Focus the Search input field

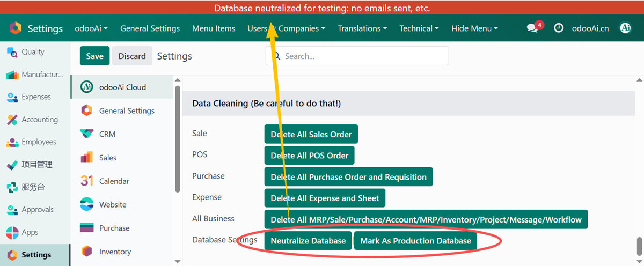(x=357, y=56)
